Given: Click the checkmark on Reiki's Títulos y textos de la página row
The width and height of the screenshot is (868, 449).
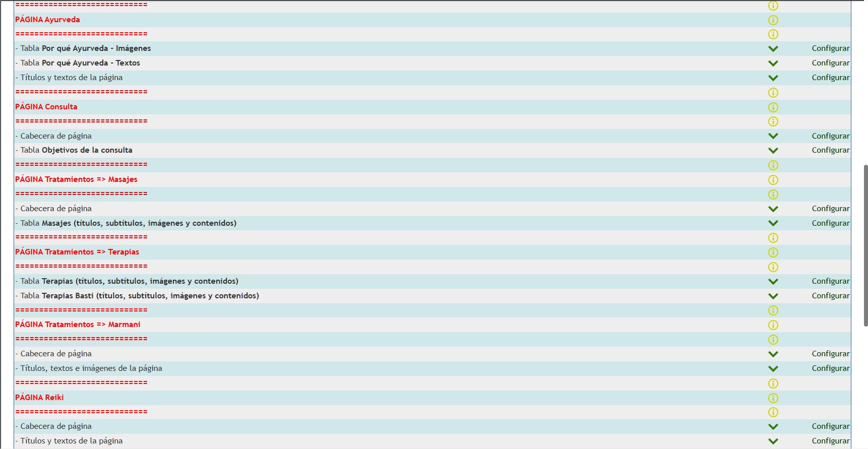Looking at the screenshot, I should [x=773, y=441].
